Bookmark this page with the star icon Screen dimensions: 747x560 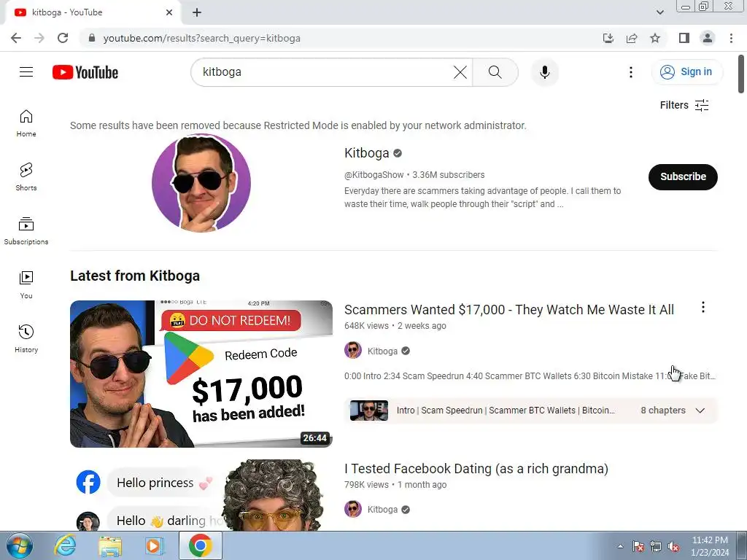(655, 38)
